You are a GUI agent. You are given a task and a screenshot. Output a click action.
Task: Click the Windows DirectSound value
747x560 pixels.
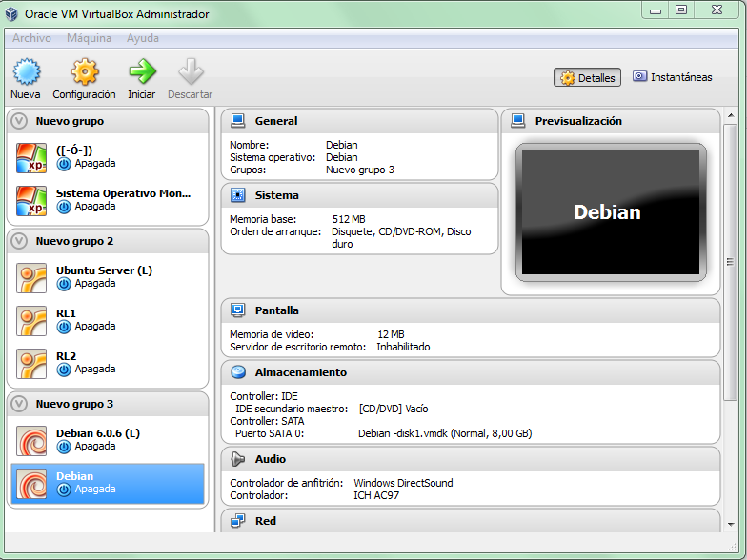(x=403, y=483)
